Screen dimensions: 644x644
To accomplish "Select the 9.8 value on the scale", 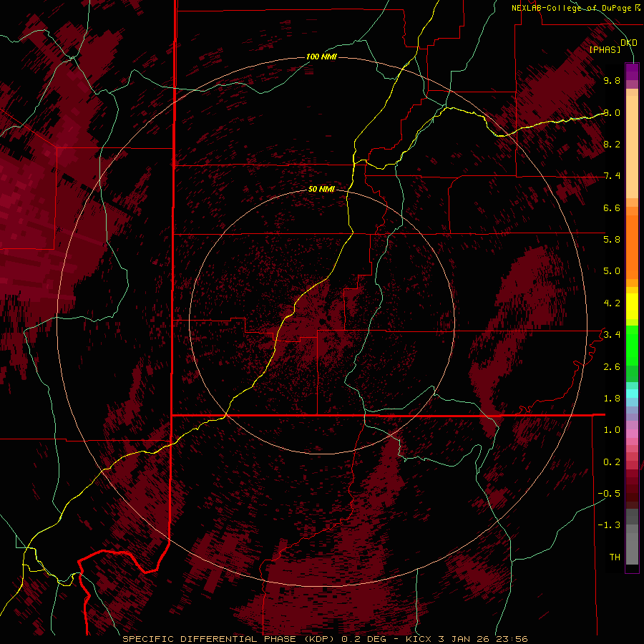I will (x=612, y=80).
